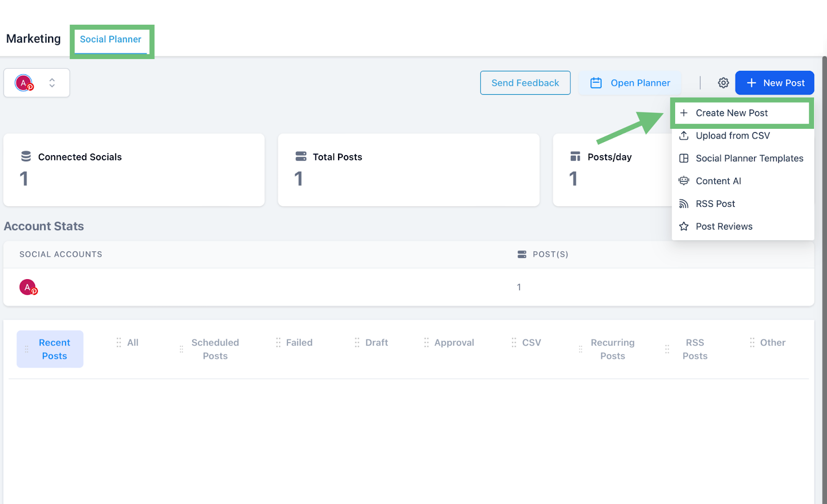Click drag handle beside Approval tab
Viewport: 827px width, 504px height.
426,342
